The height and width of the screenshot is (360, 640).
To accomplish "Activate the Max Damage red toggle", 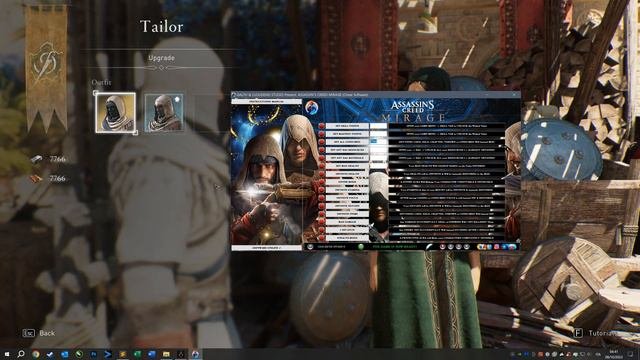I will coord(322,222).
